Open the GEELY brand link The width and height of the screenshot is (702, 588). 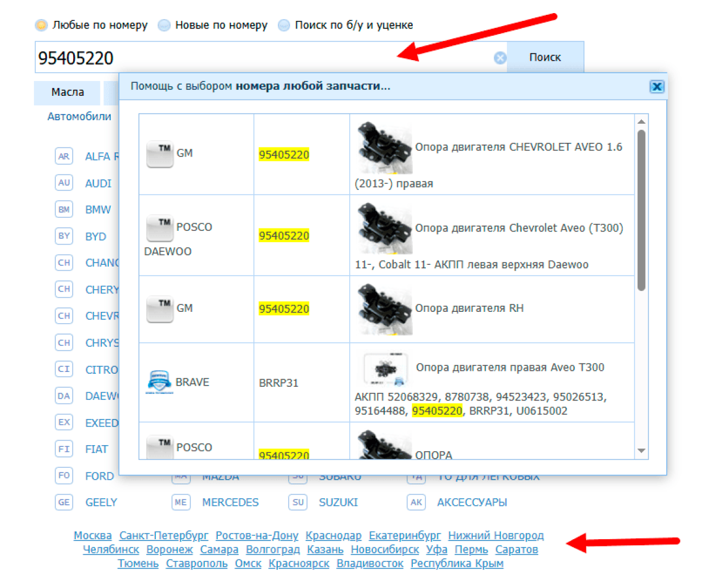point(101,502)
